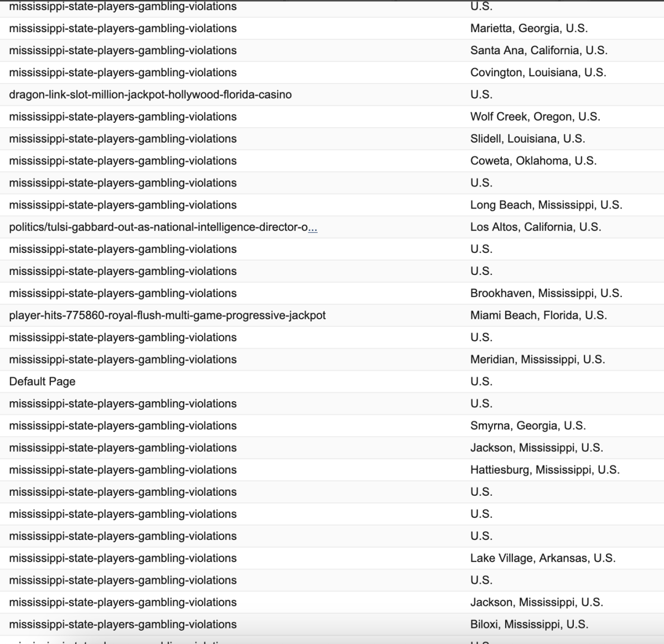This screenshot has width=664, height=644.
Task: Select Santa Ana, California, U.S. location
Action: click(539, 50)
